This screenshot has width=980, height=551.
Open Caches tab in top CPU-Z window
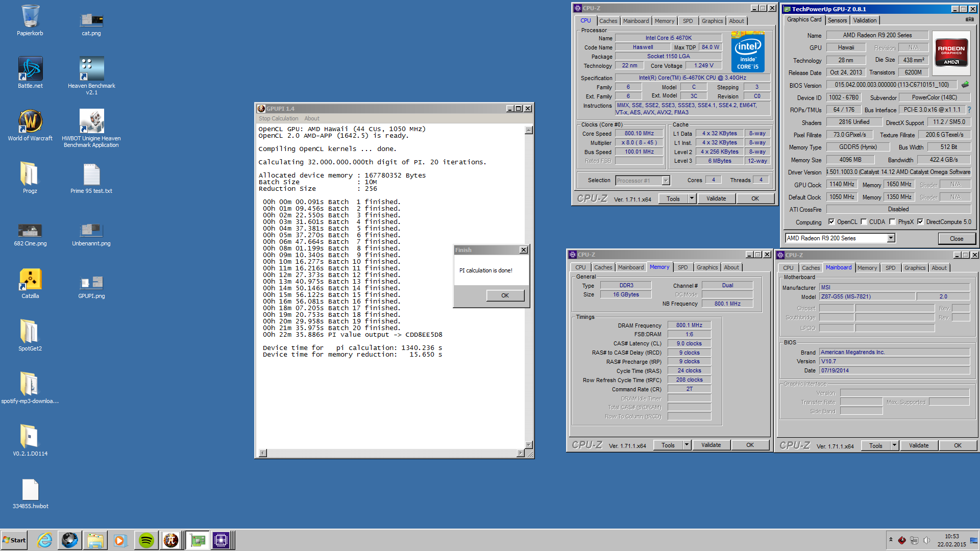(608, 21)
